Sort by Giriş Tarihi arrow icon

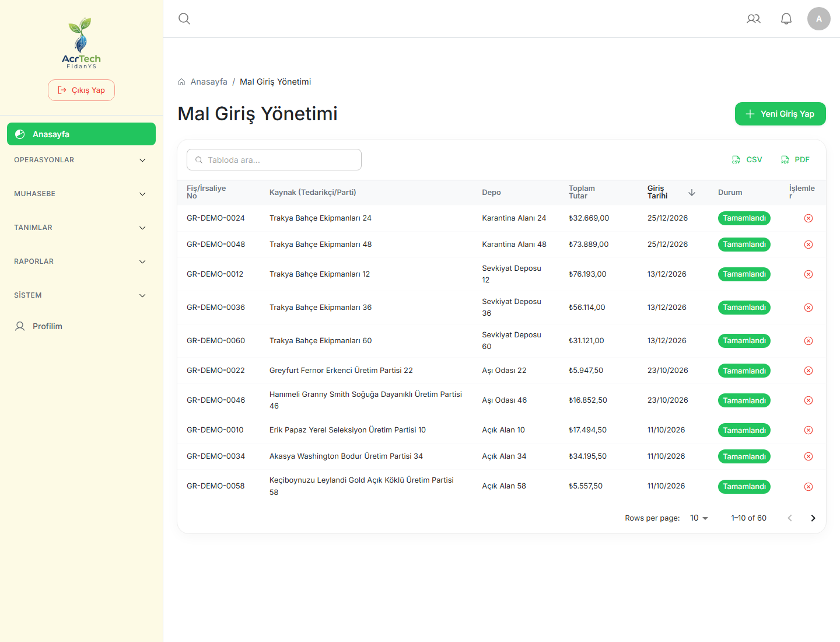pyautogui.click(x=692, y=193)
